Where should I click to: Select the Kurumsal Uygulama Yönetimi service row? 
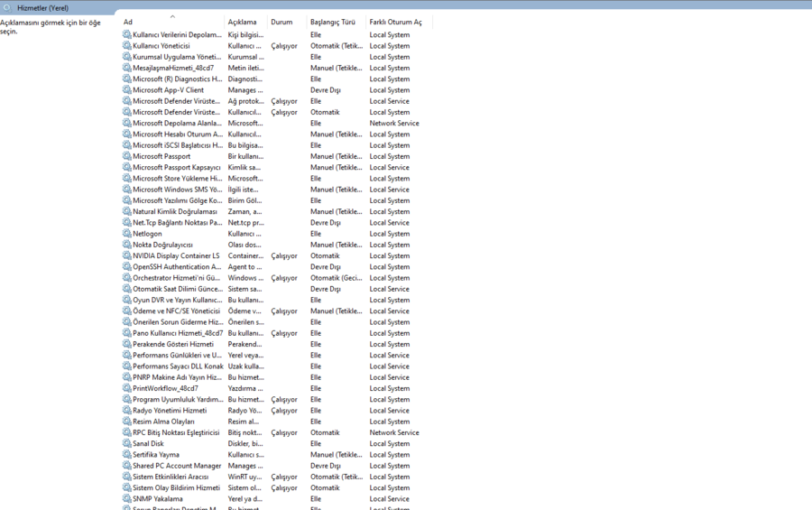pos(277,57)
